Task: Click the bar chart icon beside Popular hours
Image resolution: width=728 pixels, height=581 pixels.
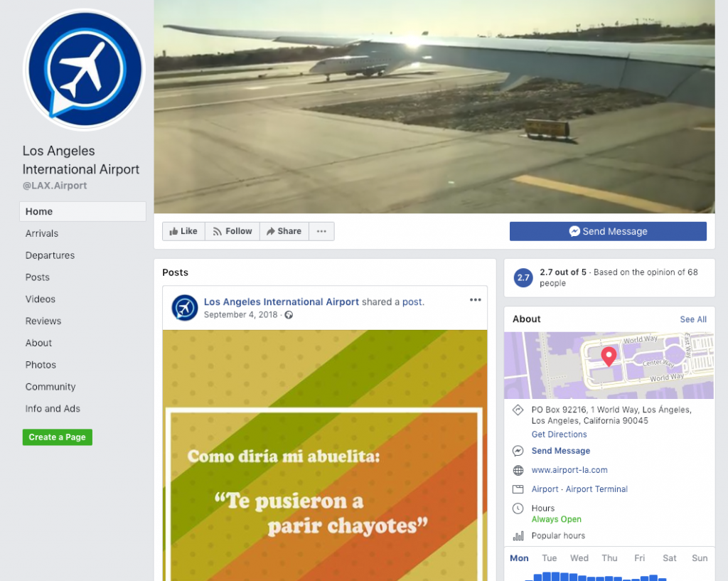Action: pos(518,536)
